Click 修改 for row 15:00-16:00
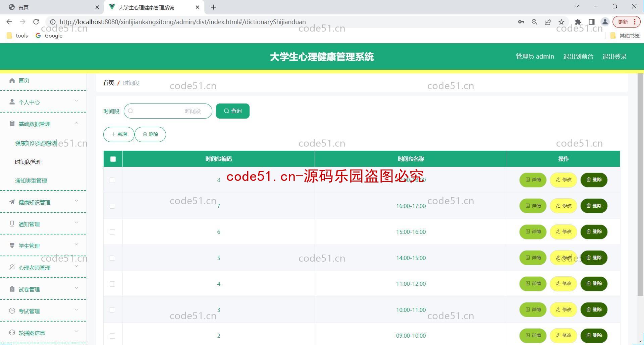The image size is (644, 345). pyautogui.click(x=563, y=232)
